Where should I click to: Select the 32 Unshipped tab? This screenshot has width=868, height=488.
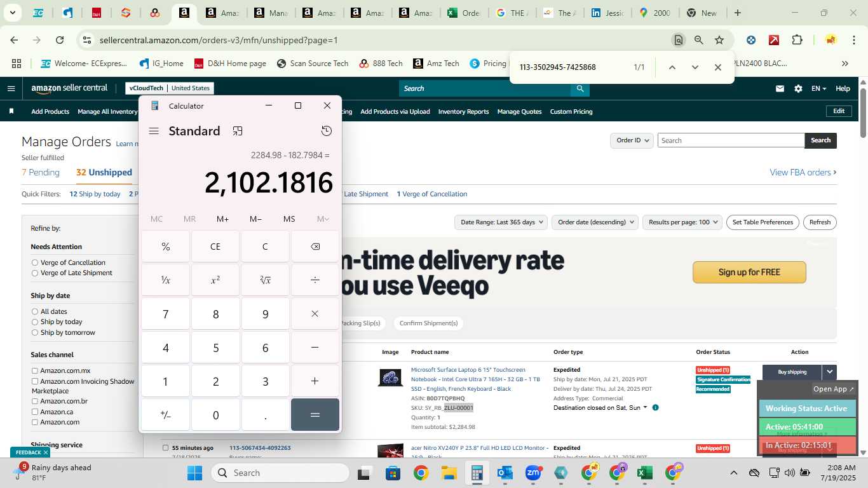coord(104,172)
